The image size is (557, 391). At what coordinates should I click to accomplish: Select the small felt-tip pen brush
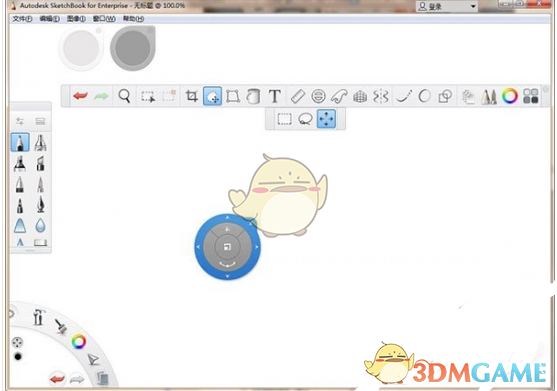[x=20, y=206]
